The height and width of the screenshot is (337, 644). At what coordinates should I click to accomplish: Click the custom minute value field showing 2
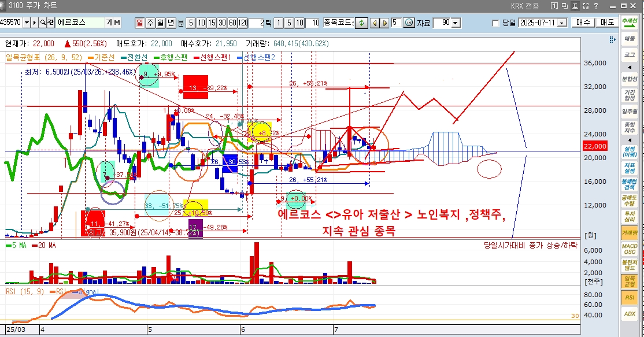(x=257, y=23)
